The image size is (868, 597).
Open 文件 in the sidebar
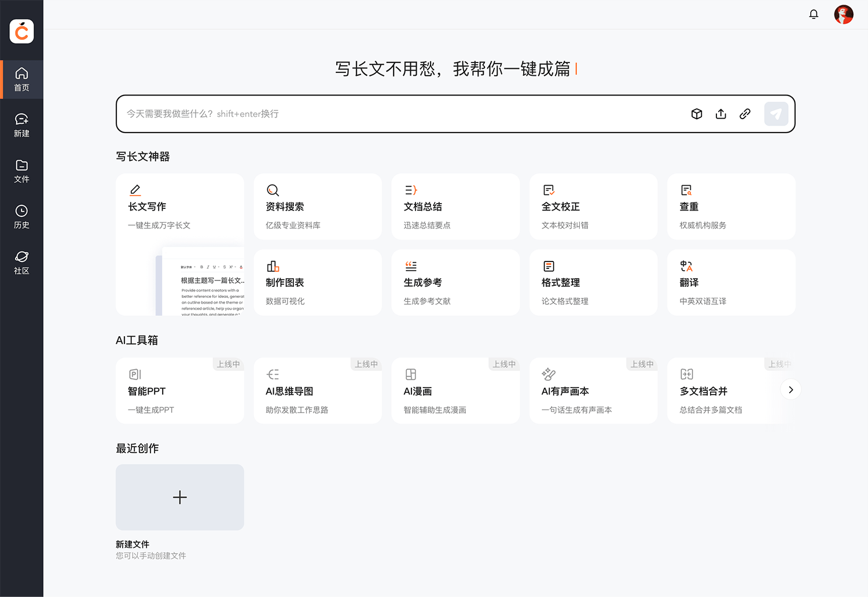(21, 171)
